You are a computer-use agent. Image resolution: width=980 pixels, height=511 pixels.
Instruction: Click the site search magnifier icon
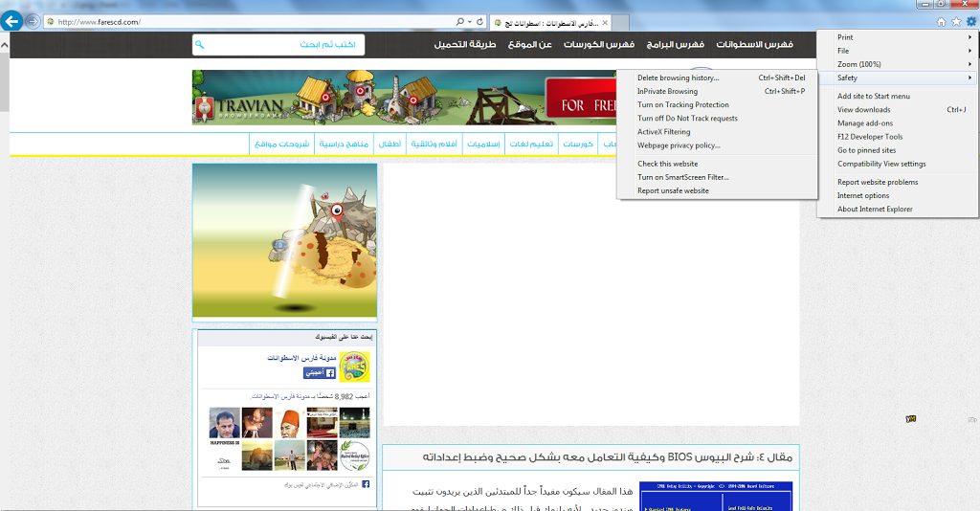(199, 44)
